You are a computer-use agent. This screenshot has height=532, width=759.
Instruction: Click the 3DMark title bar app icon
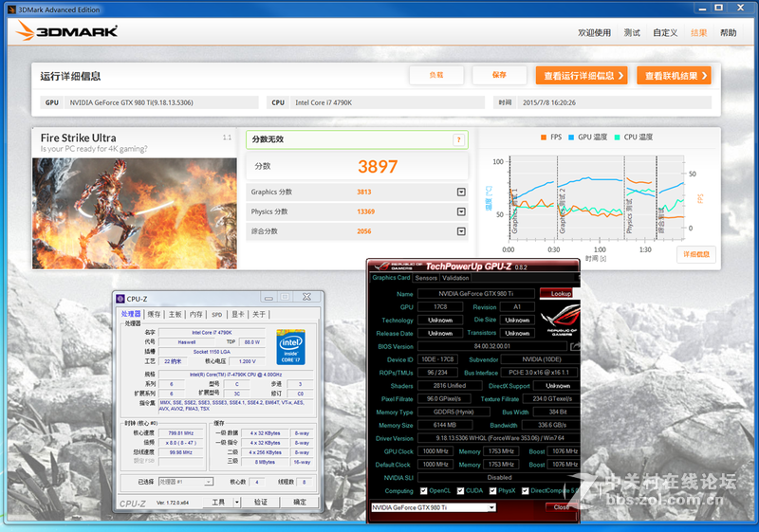(x=12, y=9)
